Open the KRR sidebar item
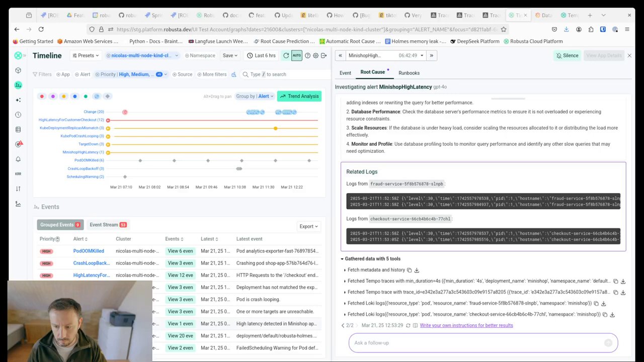Screen dimensions: 644x362 (18, 174)
